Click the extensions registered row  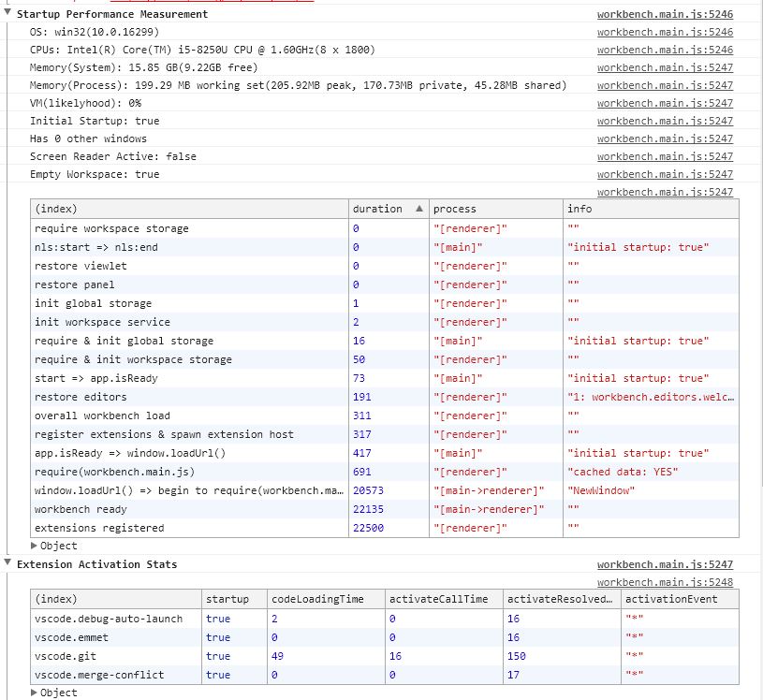(385, 528)
